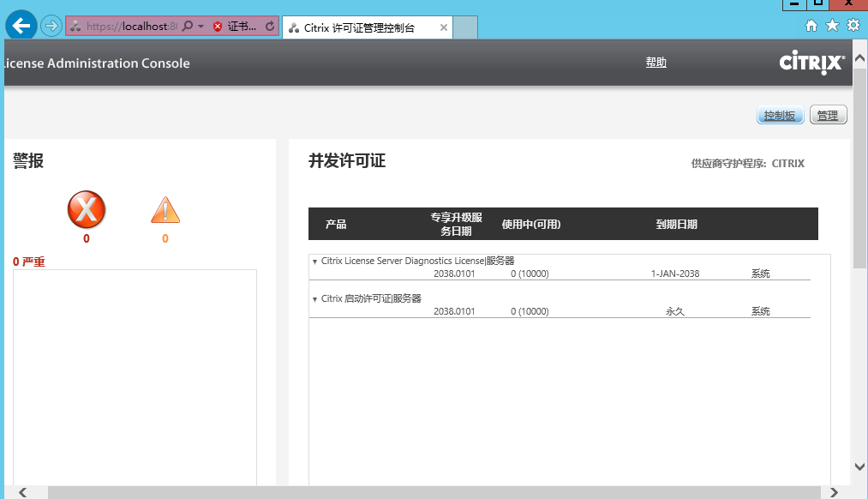Click the orange warning triangle icon

tap(165, 210)
